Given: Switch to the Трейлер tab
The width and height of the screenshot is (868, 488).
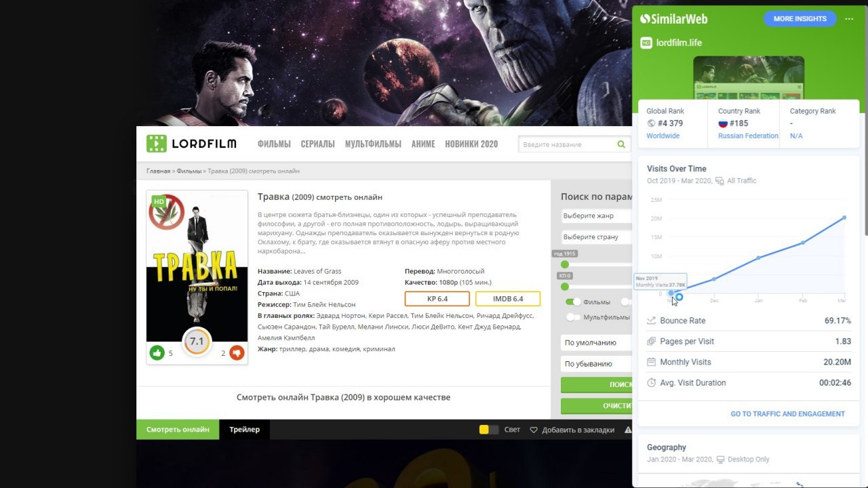Looking at the screenshot, I should click(244, 430).
